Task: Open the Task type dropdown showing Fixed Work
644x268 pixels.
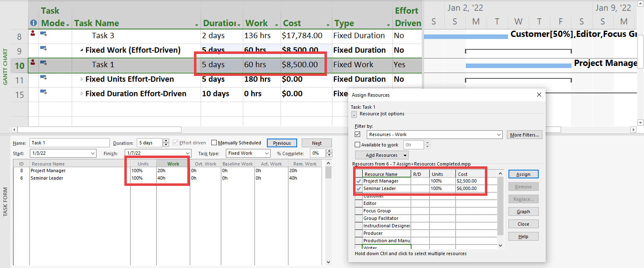Action: coord(266,153)
